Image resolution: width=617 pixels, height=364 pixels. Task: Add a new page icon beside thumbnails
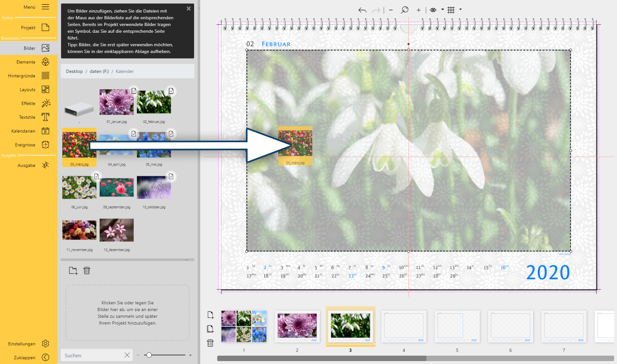point(210,315)
